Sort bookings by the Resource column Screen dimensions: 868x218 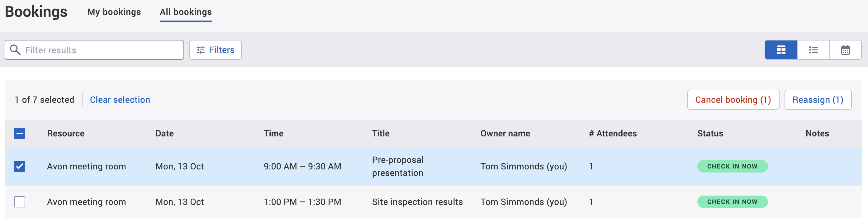(x=66, y=133)
